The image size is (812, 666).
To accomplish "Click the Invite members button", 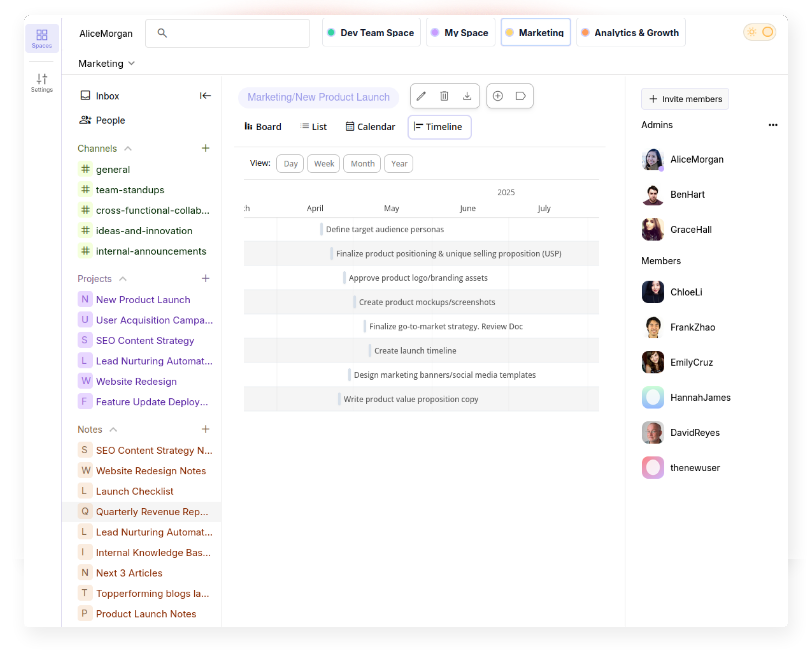I will [x=685, y=99].
